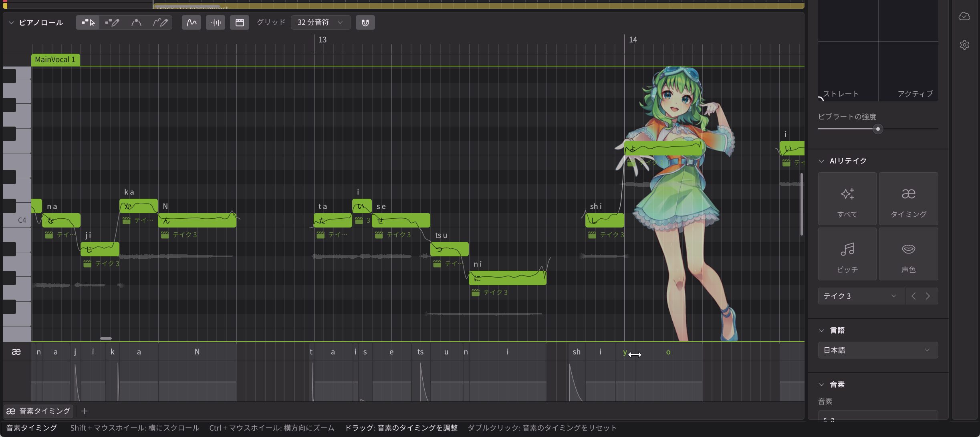Click the アクティブ label in vocal mode pad
This screenshot has height=437, width=980.
[915, 94]
